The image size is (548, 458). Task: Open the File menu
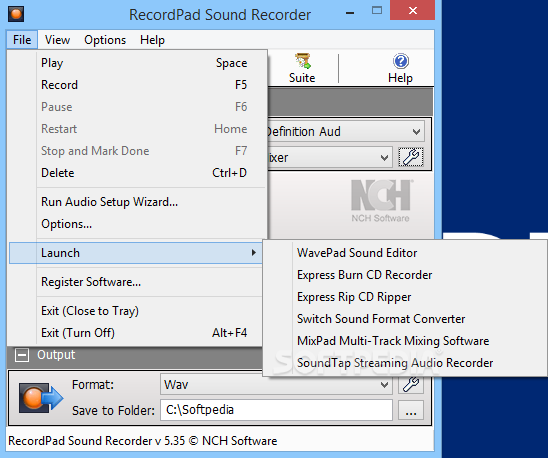point(22,40)
